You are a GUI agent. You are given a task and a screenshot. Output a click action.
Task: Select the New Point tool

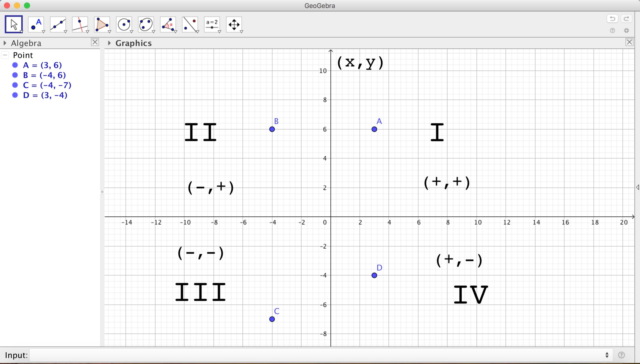tap(36, 24)
